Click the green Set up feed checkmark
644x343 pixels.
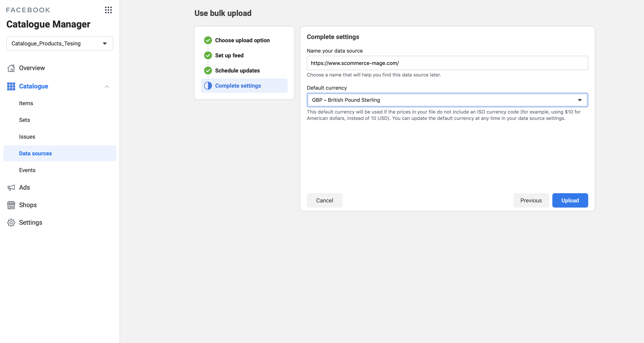208,55
